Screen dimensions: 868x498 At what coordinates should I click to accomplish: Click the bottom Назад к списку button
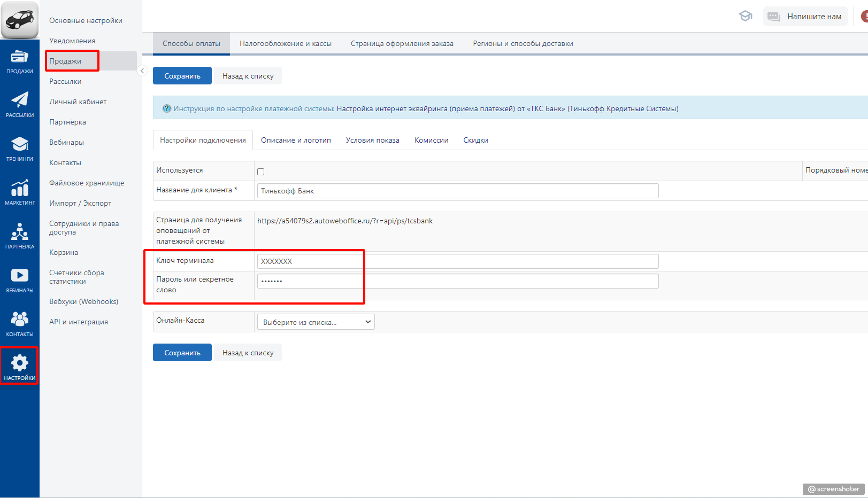248,353
